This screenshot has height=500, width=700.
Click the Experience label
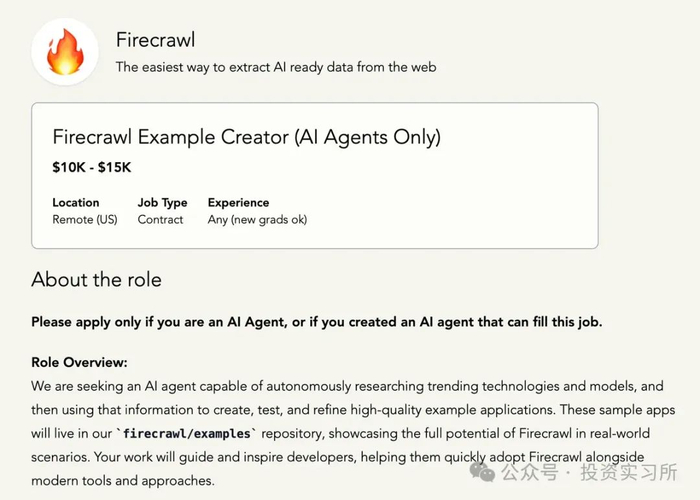(238, 203)
